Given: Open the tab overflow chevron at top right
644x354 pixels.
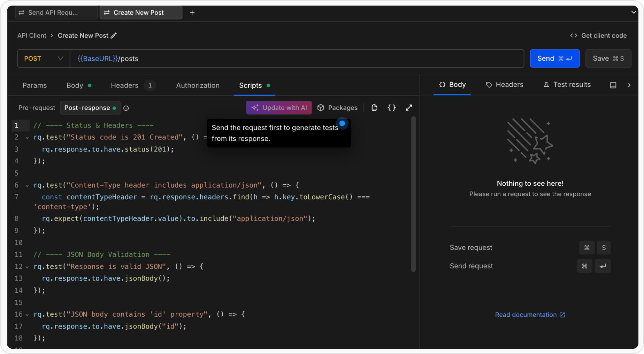Looking at the screenshot, I should click(634, 11).
